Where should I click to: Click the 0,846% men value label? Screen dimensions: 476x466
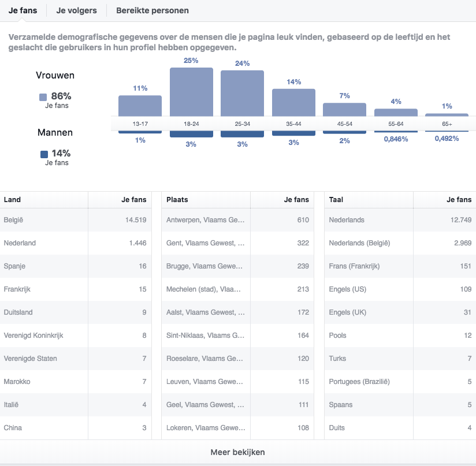coord(396,139)
